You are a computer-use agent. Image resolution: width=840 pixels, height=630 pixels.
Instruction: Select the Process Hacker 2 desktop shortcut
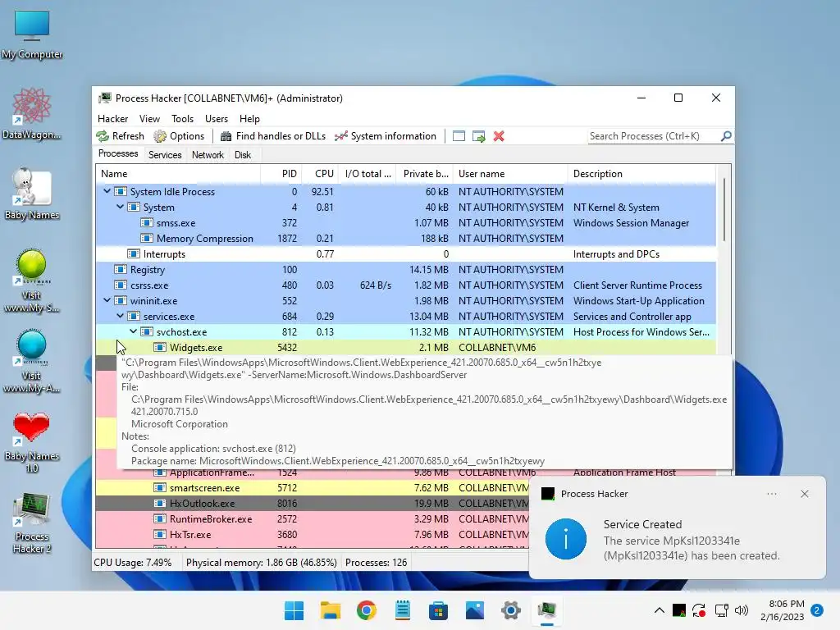[x=32, y=523]
